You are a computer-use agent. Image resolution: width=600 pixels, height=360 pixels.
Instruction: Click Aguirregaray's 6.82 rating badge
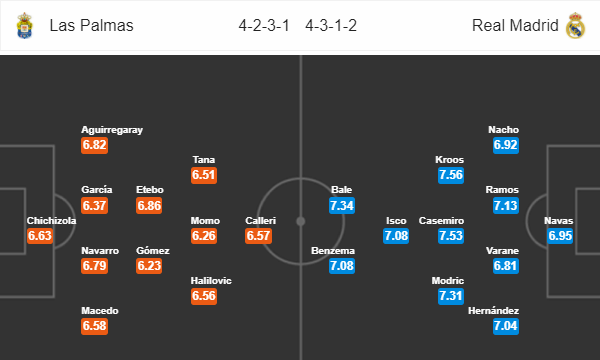tap(94, 145)
